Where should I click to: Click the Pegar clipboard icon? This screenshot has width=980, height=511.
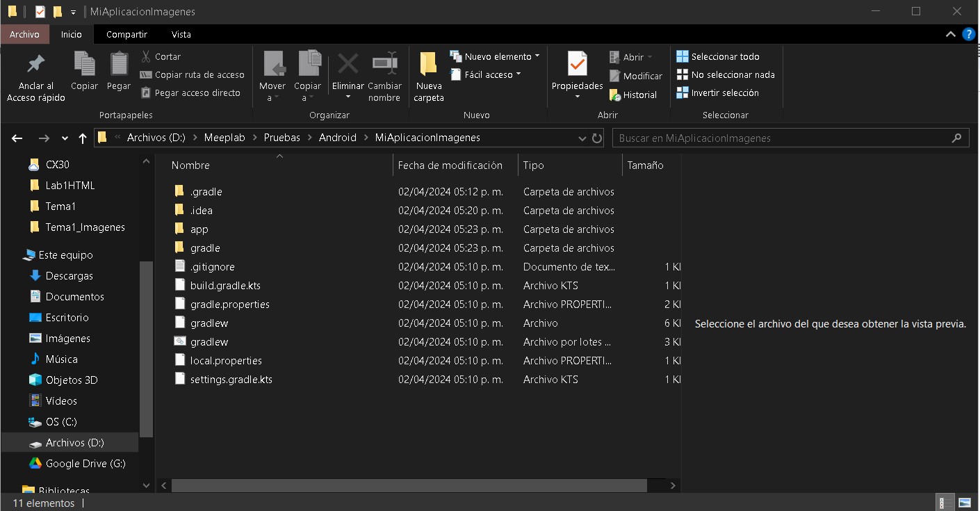(x=119, y=65)
